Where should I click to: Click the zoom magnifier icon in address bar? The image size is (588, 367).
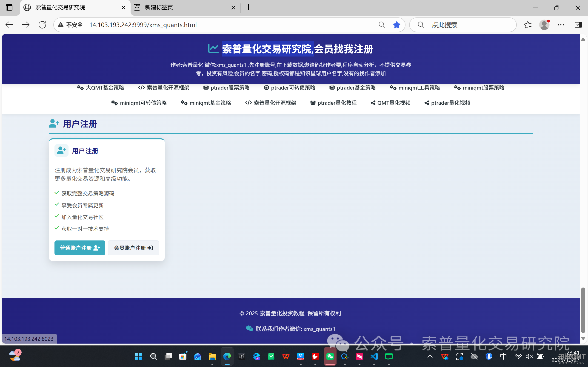tap(382, 25)
